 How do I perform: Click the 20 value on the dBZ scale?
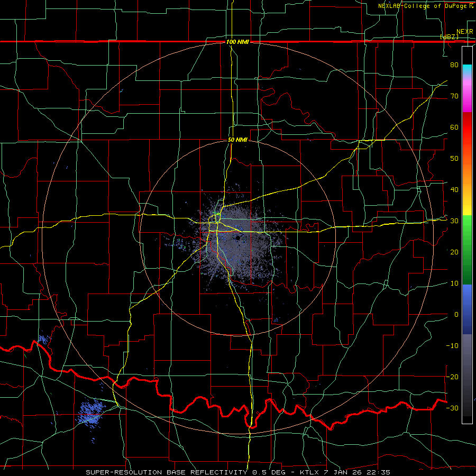[x=454, y=252]
